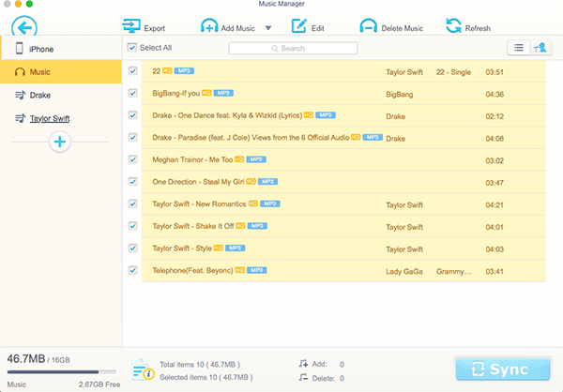The image size is (563, 392).
Task: Click the Drake playlist icon
Action: [20, 95]
